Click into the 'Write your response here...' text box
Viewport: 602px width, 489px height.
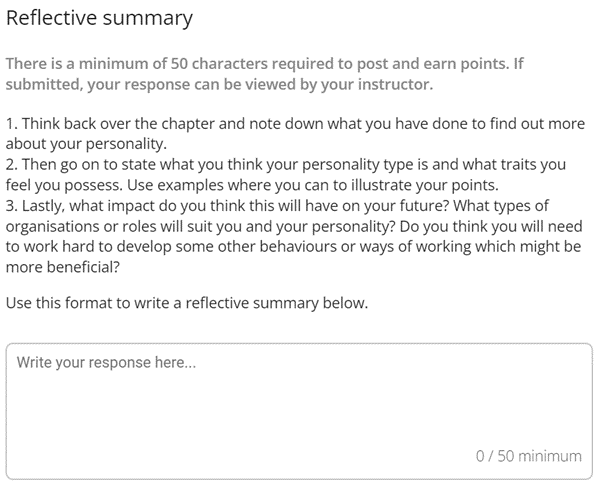tap(107, 363)
